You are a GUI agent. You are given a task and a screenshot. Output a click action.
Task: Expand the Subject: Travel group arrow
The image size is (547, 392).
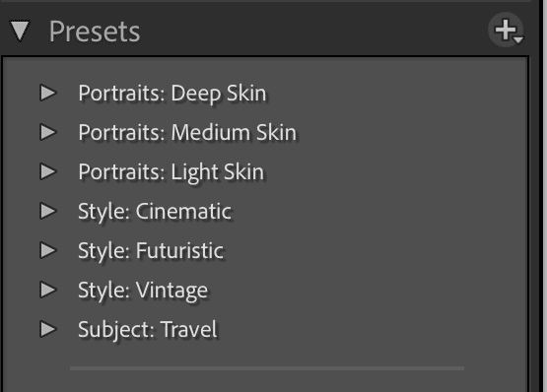[x=48, y=329]
